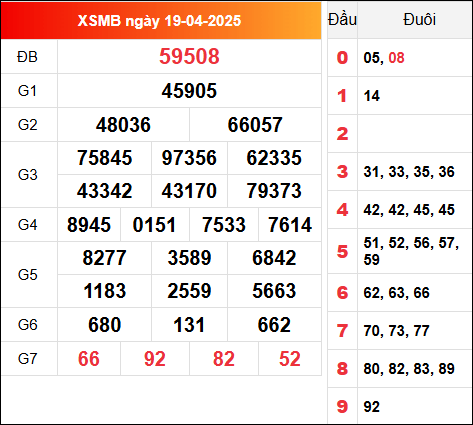Click head digit 7 in Đầu column

(x=342, y=331)
